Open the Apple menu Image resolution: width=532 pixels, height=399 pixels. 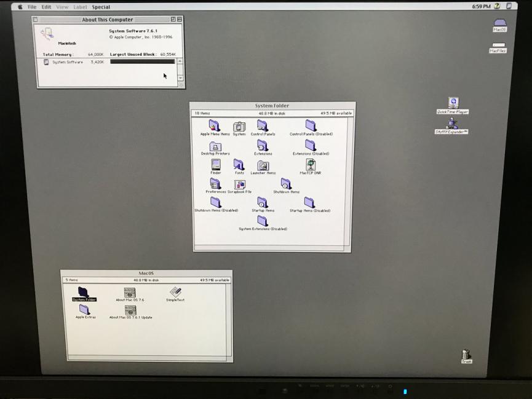coord(20,7)
